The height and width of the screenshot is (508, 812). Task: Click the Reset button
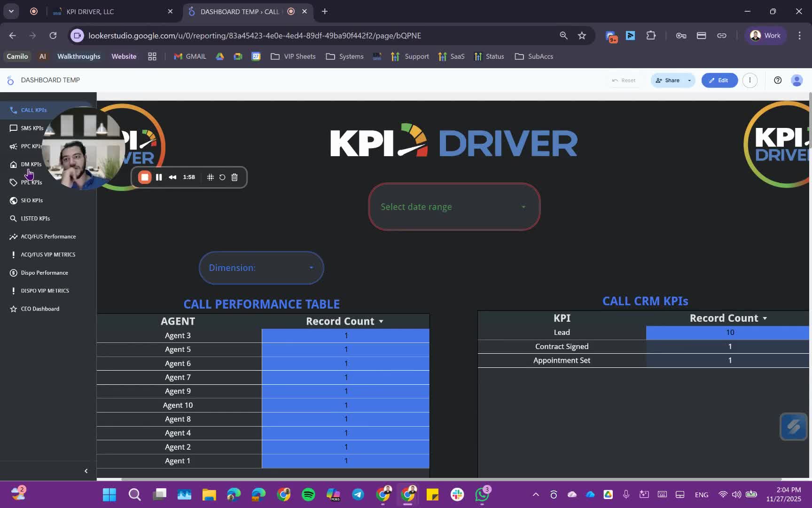pyautogui.click(x=624, y=80)
